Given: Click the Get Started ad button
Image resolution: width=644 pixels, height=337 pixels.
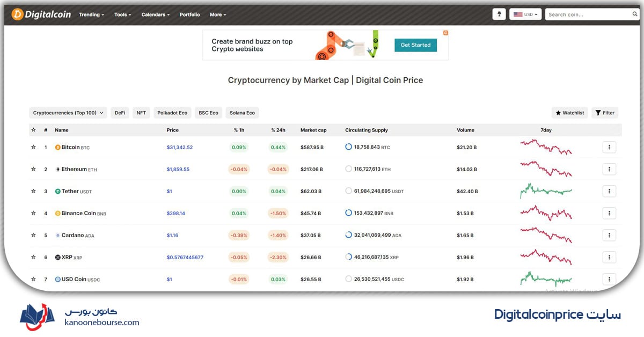Looking at the screenshot, I should click(415, 45).
